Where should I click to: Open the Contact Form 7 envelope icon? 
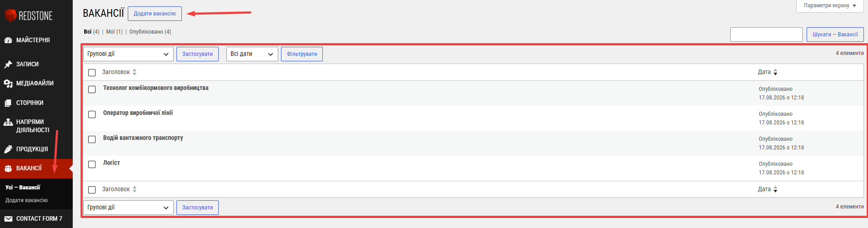(x=8, y=218)
